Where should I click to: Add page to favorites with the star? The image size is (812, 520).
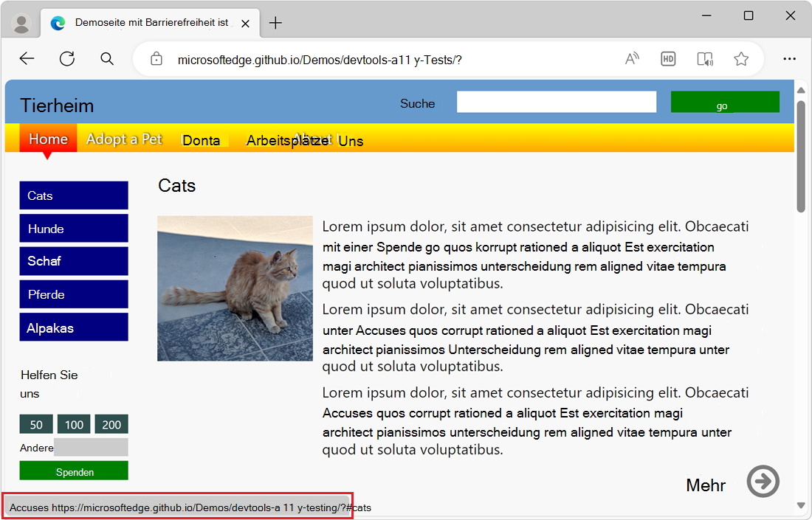tap(740, 58)
